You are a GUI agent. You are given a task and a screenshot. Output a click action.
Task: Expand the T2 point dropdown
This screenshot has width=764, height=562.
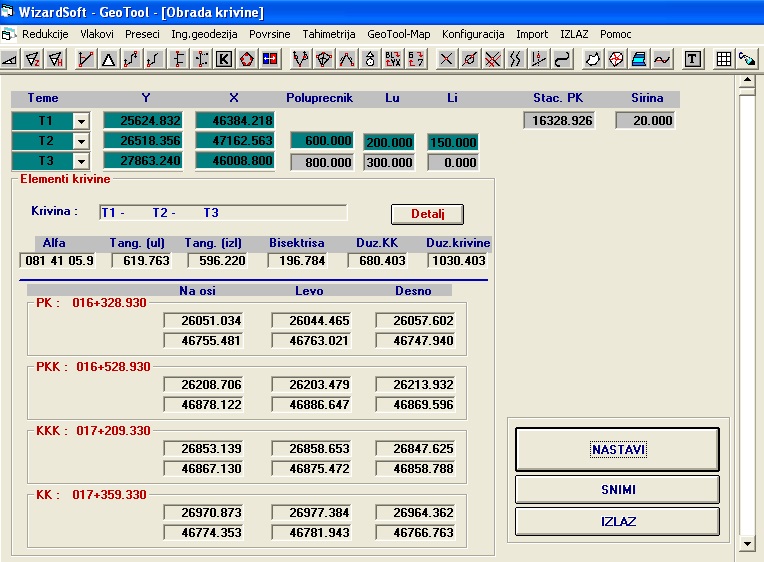tap(81, 141)
